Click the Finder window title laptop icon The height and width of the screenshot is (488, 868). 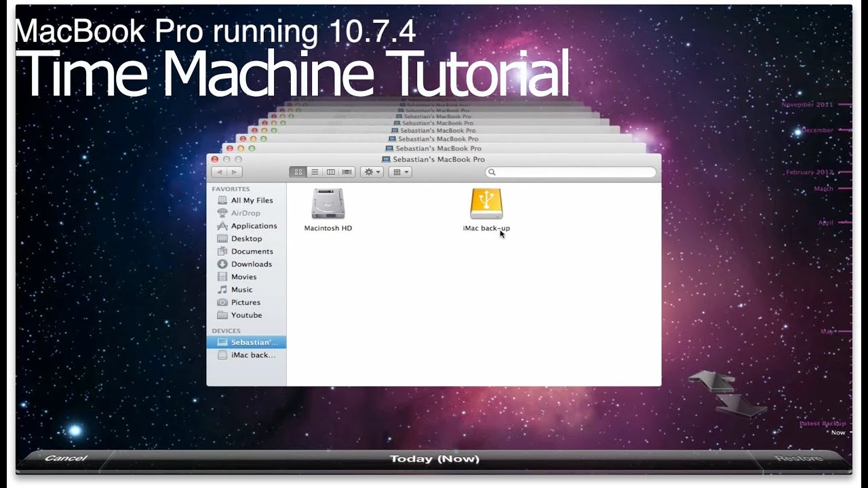tap(387, 159)
